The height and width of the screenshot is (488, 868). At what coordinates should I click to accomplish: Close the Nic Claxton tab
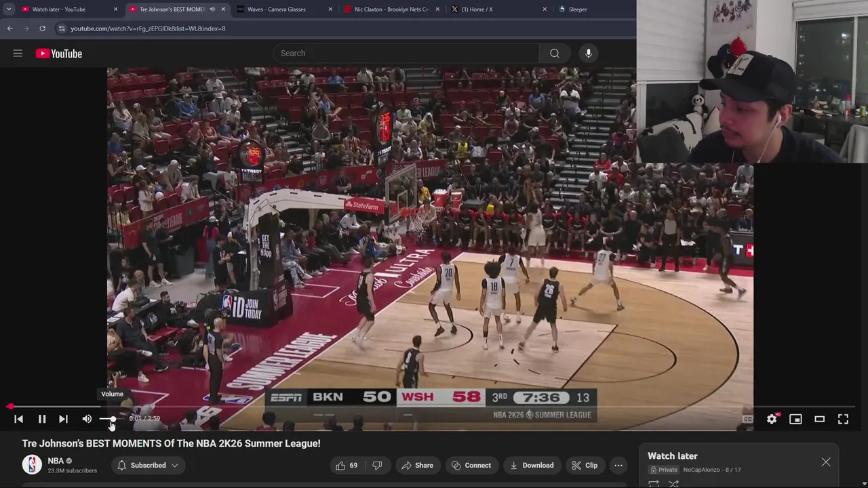click(437, 9)
